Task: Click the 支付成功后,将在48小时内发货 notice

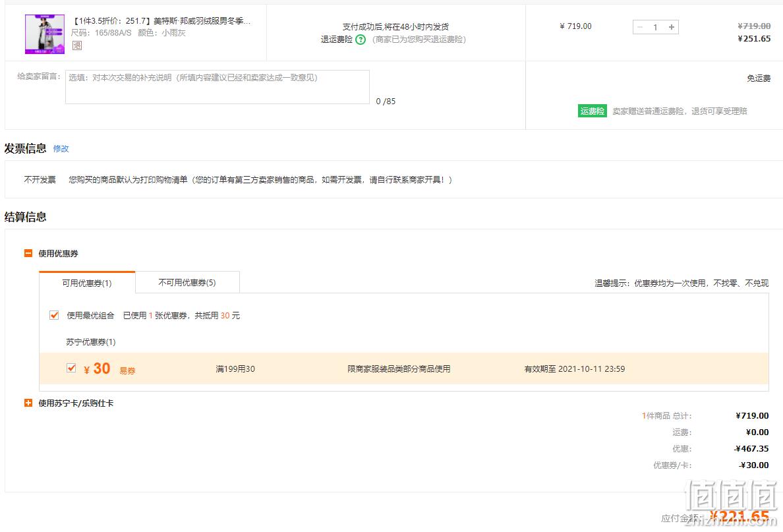Action: pos(395,26)
